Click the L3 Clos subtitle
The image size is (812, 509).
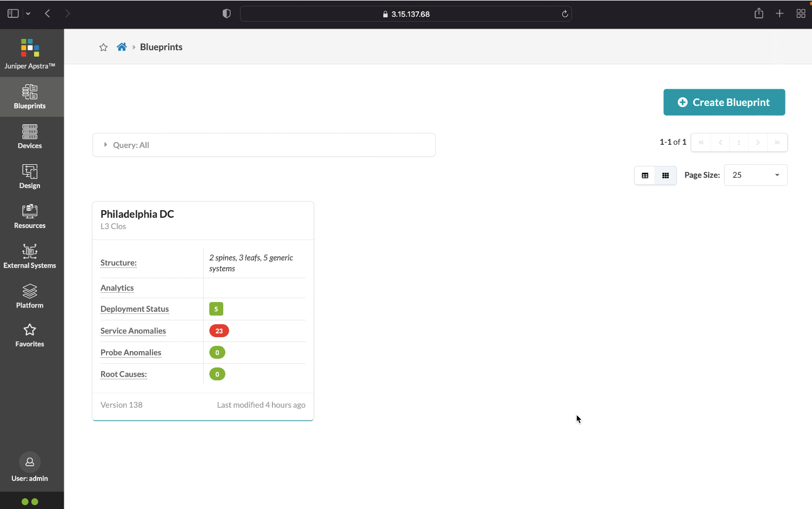tap(113, 226)
